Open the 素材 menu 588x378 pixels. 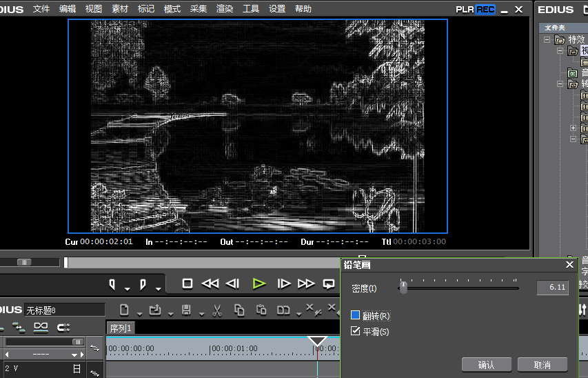coord(120,9)
